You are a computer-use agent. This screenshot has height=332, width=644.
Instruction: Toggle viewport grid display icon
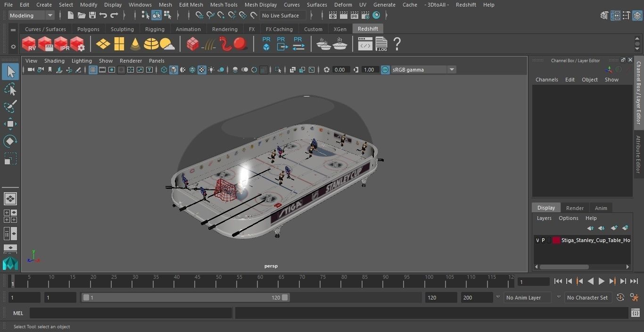coord(93,70)
